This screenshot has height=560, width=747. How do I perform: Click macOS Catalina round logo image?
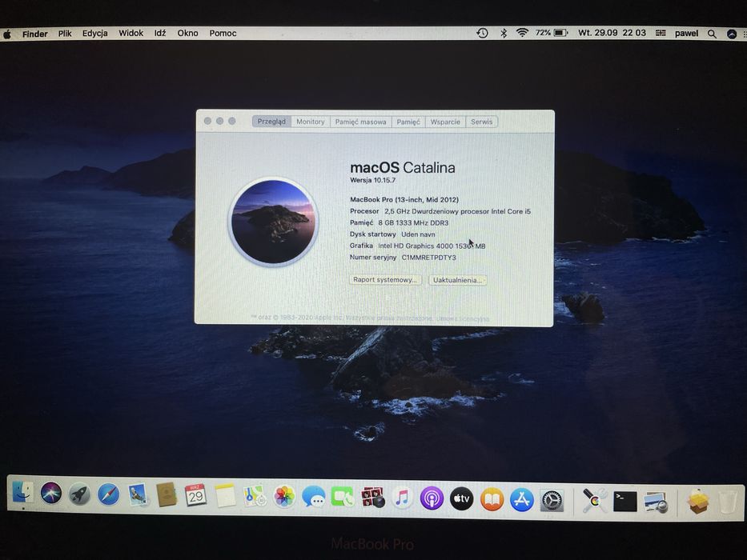pyautogui.click(x=274, y=222)
